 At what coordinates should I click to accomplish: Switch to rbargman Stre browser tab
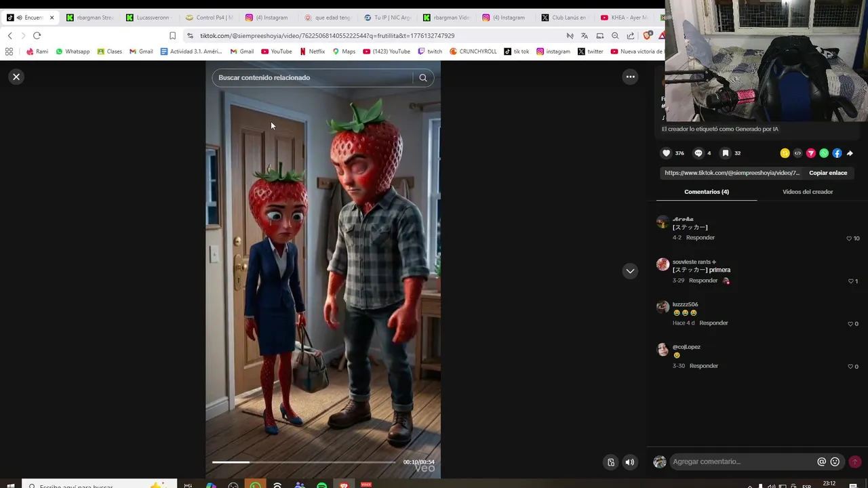[90, 18]
